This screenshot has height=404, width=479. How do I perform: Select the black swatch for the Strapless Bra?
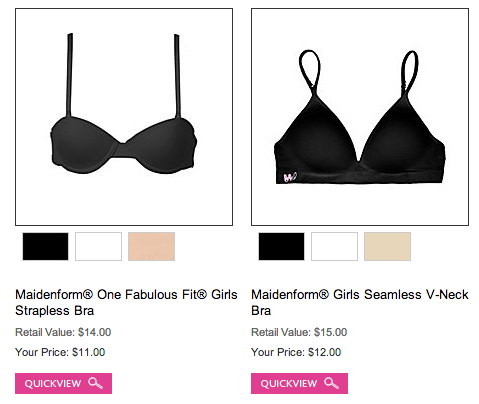[x=45, y=246]
